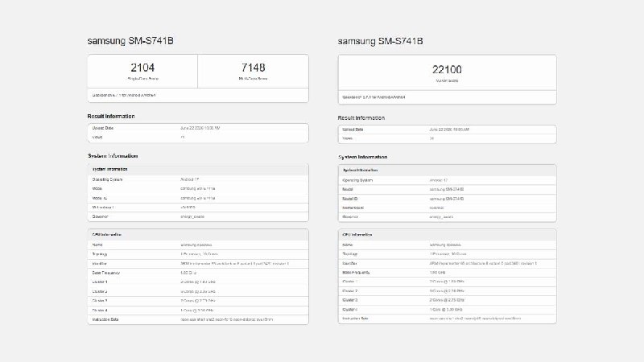
Task: Click the 7148 multi-core score
Action: [253, 68]
